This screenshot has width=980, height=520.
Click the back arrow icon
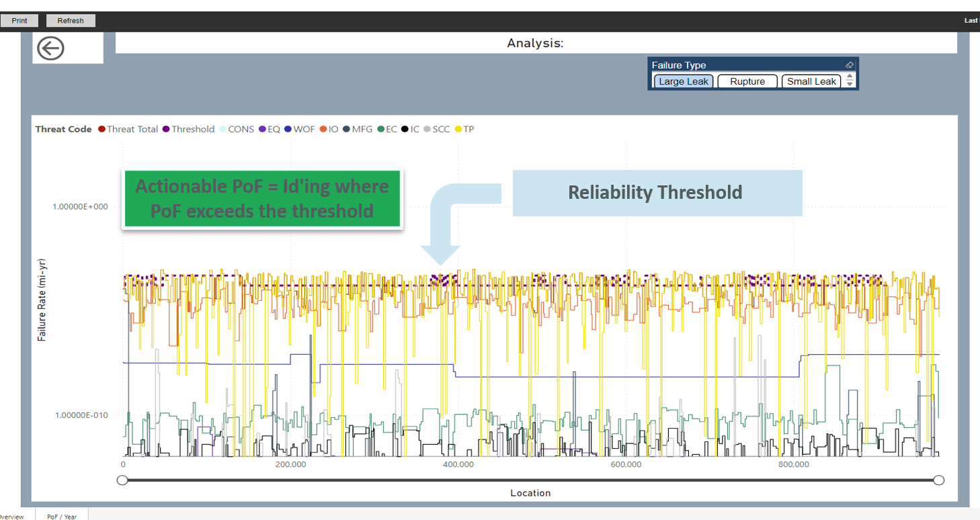[x=50, y=48]
